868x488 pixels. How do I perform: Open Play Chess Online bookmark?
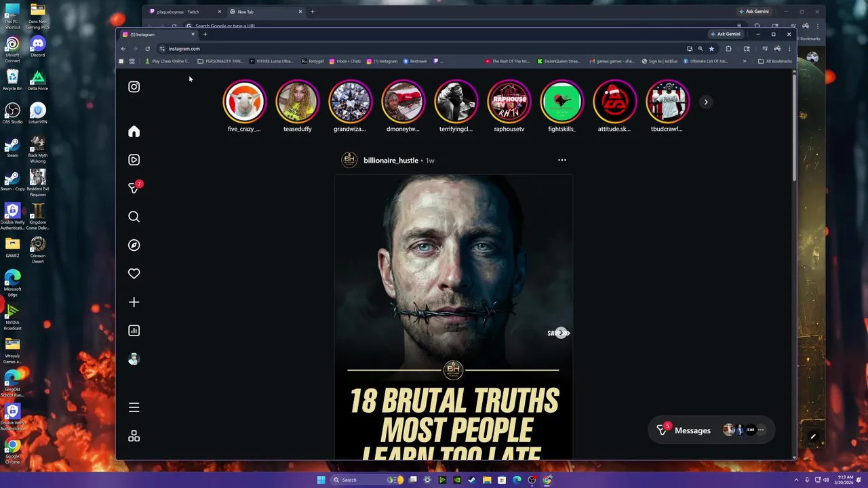coord(167,61)
